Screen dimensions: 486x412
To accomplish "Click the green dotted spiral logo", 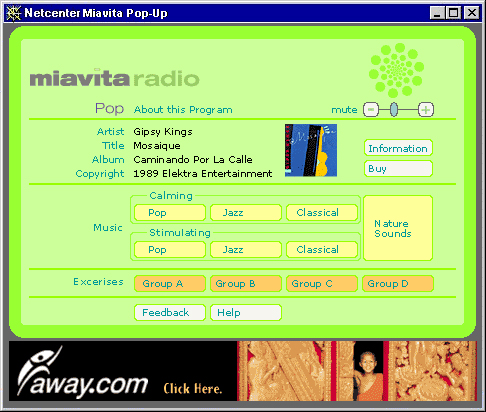I will pos(396,70).
